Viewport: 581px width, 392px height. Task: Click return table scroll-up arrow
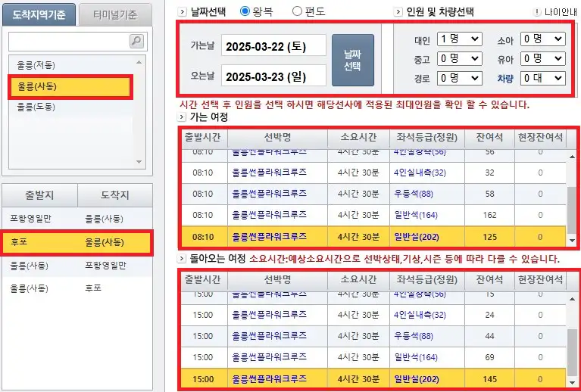point(572,299)
